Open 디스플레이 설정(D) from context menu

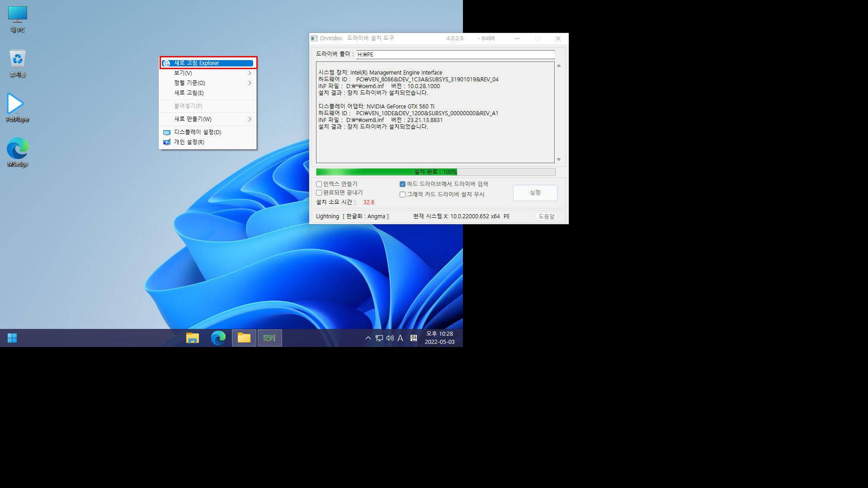[x=208, y=132]
